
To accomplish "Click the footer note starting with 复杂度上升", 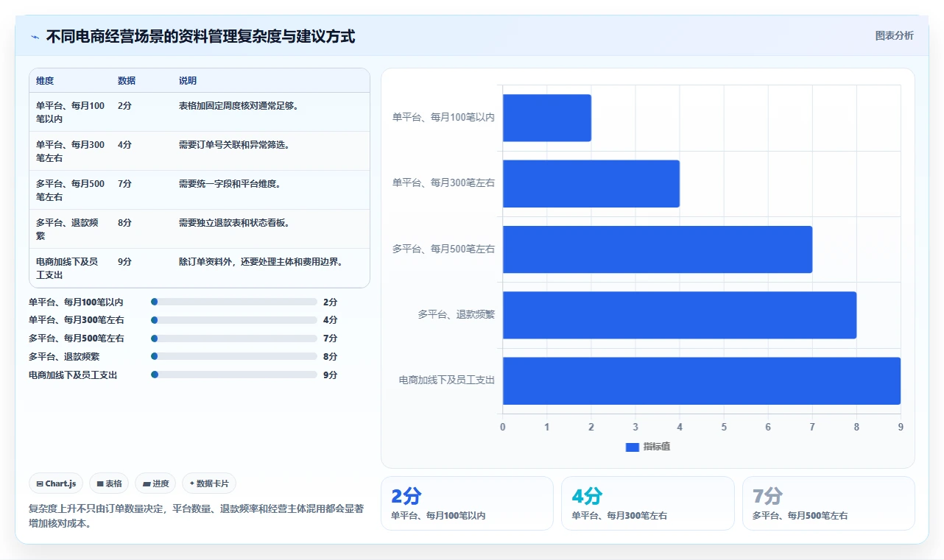I will click(x=196, y=516).
